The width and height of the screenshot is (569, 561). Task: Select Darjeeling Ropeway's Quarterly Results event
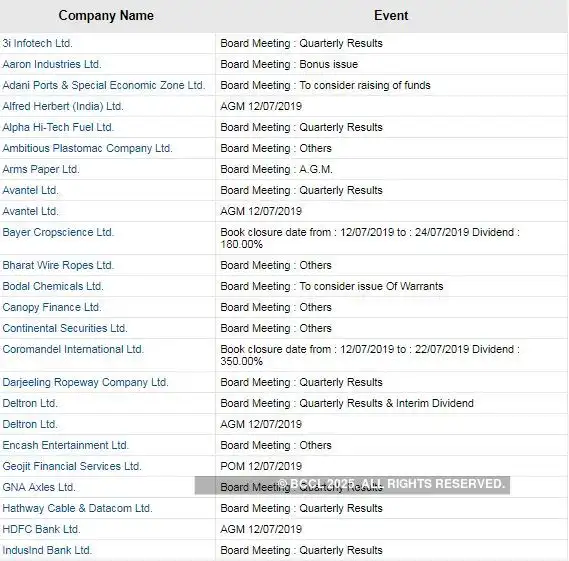(301, 382)
